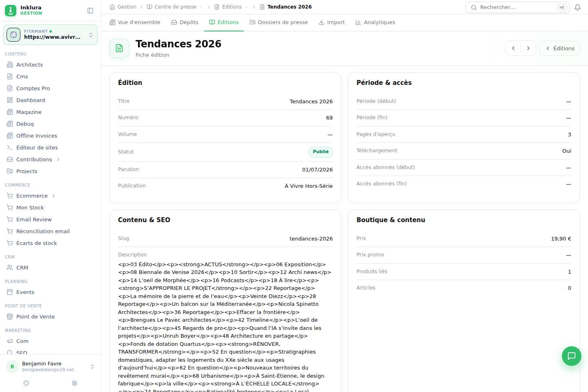Open notifications bell icon

(x=577, y=7)
